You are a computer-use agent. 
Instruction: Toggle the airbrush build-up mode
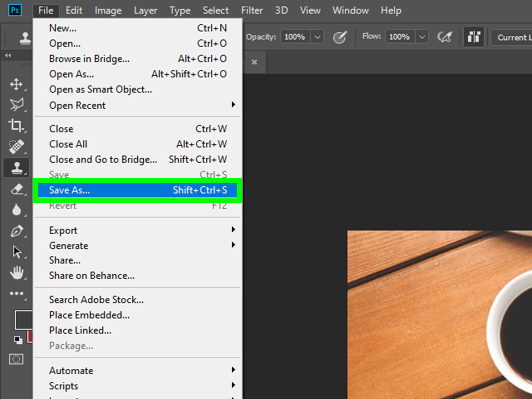tap(444, 37)
